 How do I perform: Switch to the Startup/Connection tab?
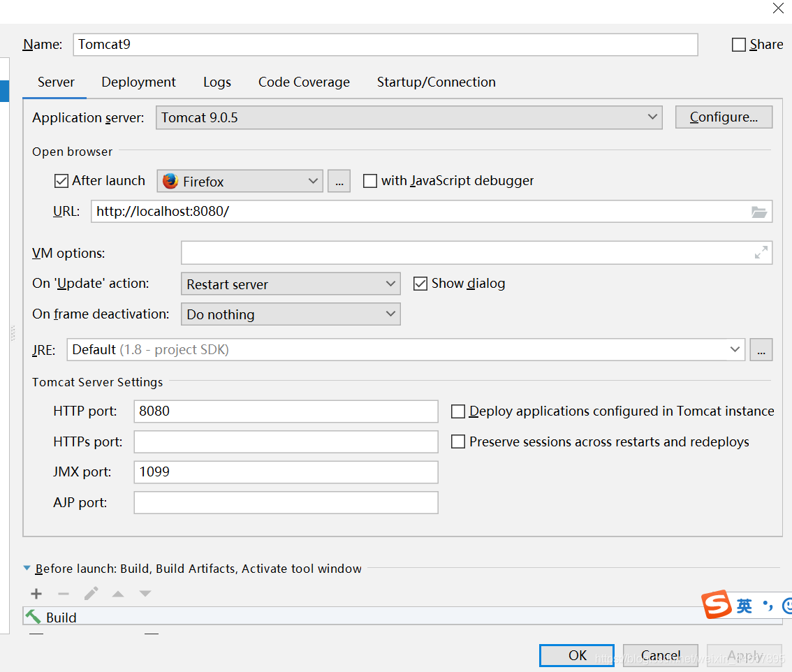437,82
